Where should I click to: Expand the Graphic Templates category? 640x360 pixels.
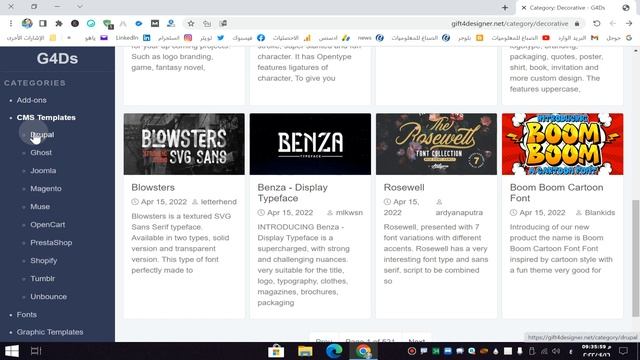click(x=50, y=332)
